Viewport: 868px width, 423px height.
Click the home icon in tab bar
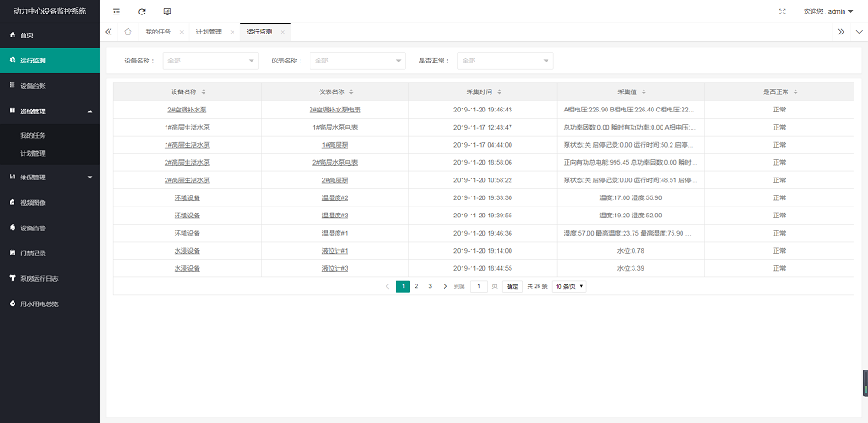[128, 32]
